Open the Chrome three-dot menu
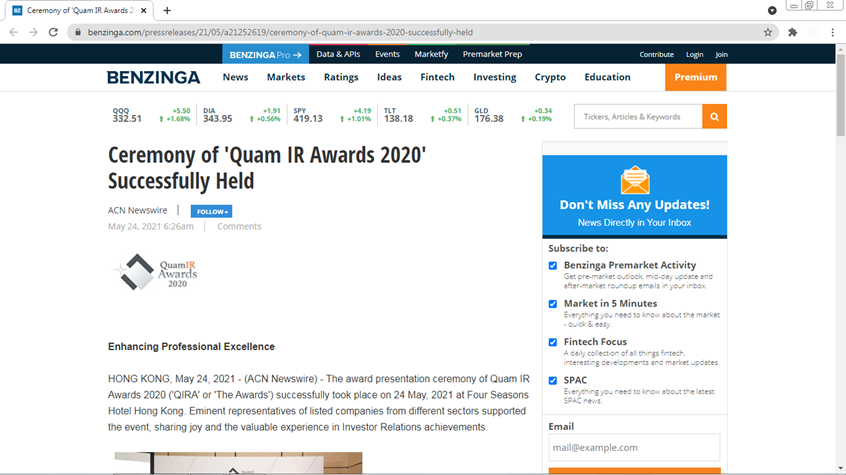This screenshot has height=475, width=846. 833,32
